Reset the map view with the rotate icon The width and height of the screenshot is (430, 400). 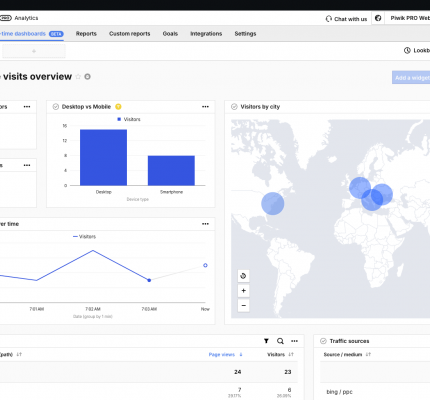tap(244, 276)
